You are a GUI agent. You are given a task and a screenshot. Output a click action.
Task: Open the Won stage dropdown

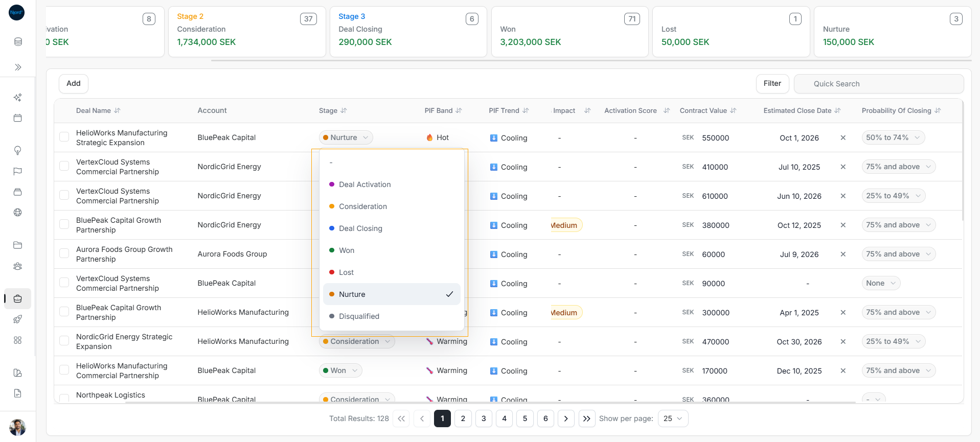(x=340, y=371)
